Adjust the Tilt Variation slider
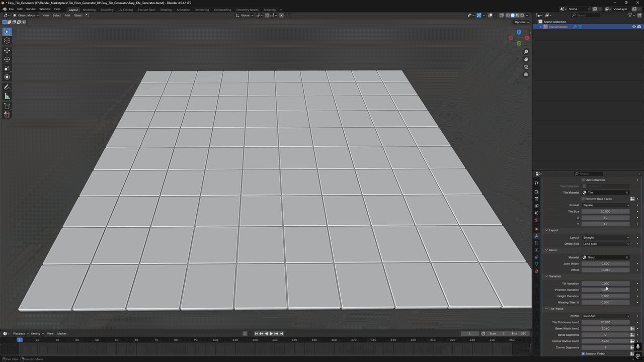 (x=606, y=284)
